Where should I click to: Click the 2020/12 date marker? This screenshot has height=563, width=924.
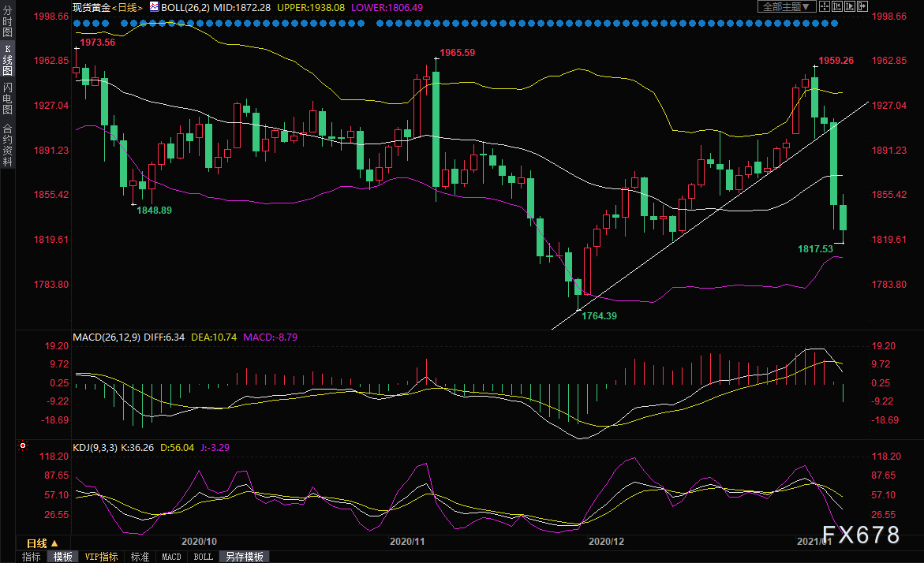pyautogui.click(x=606, y=541)
